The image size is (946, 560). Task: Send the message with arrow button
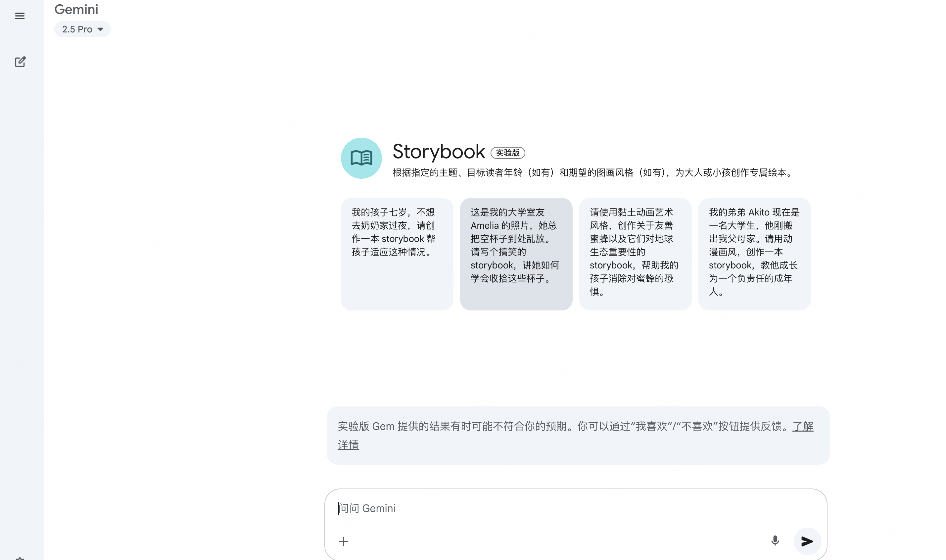(x=807, y=541)
